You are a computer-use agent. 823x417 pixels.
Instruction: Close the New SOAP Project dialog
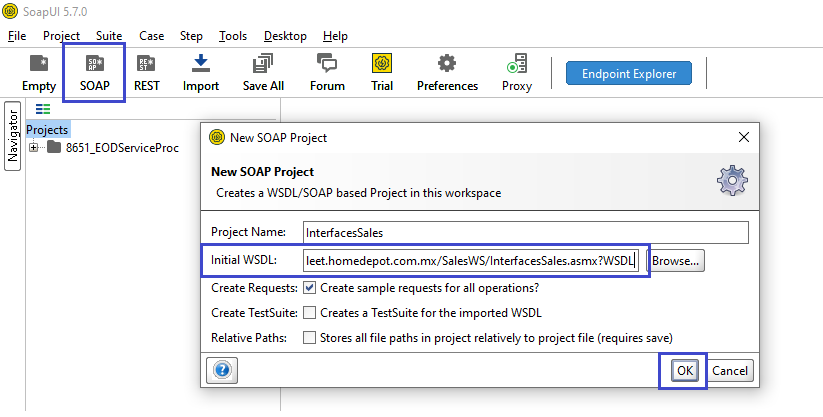pyautogui.click(x=744, y=138)
